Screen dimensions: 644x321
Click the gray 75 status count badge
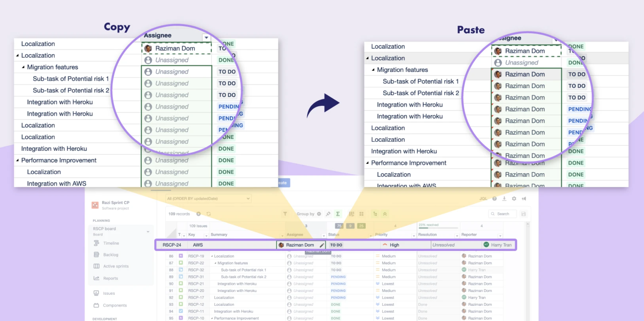tap(339, 226)
